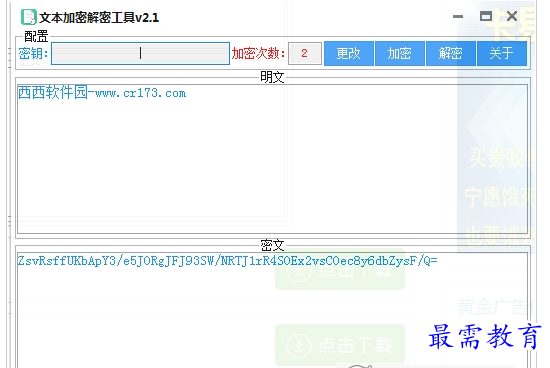This screenshot has height=368, width=550.
Task: Click the ciphertext string starting with ZsvRsff
Action: tap(228, 261)
